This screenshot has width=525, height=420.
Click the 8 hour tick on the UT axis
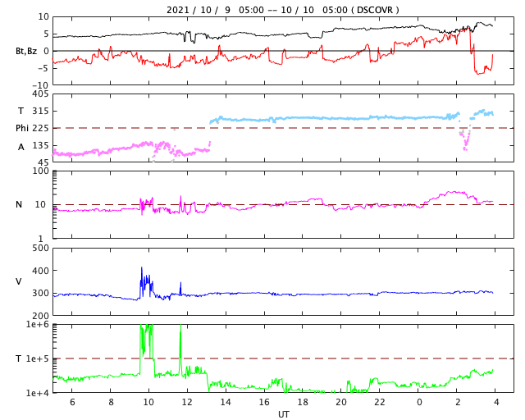point(111,402)
